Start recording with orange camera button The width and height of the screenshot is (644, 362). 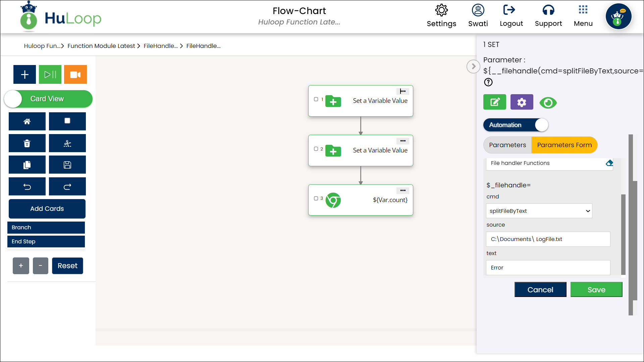click(x=75, y=74)
